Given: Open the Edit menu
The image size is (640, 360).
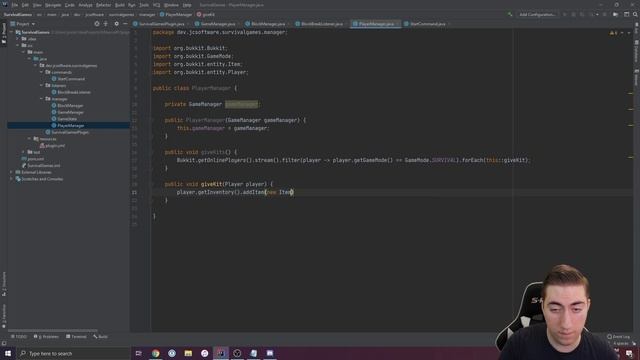Looking at the screenshot, I should (x=25, y=5).
